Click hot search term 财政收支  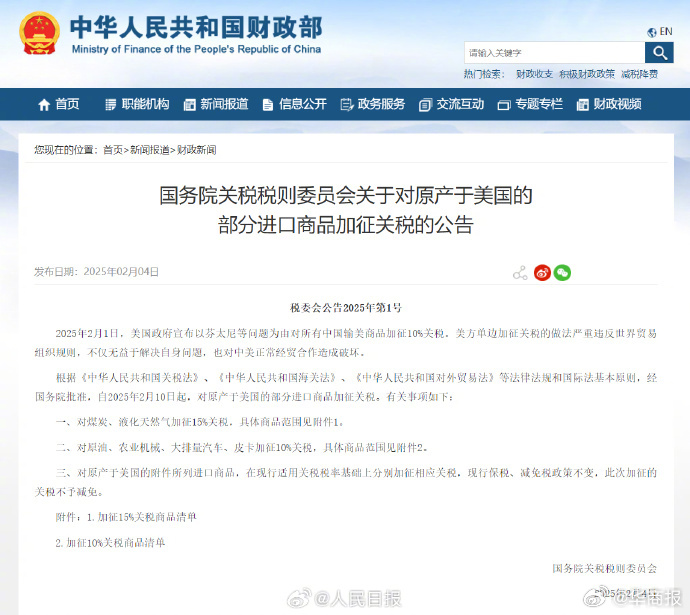pyautogui.click(x=534, y=74)
